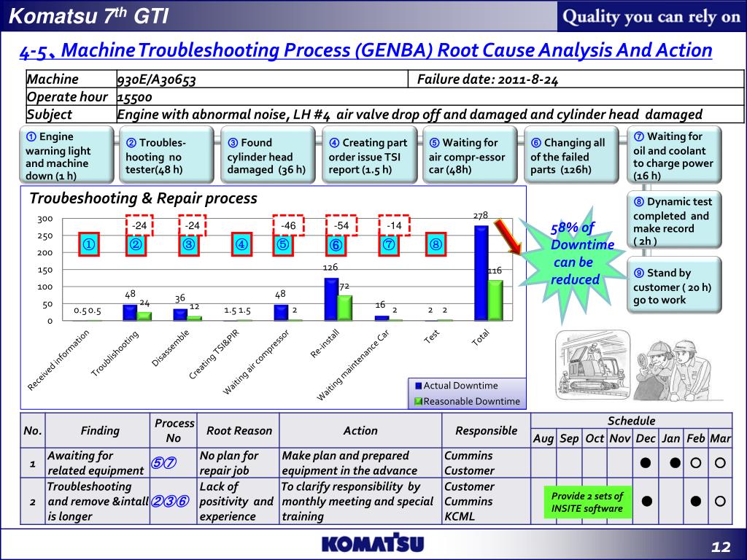Click the 'Received information' axis label

coord(58,360)
